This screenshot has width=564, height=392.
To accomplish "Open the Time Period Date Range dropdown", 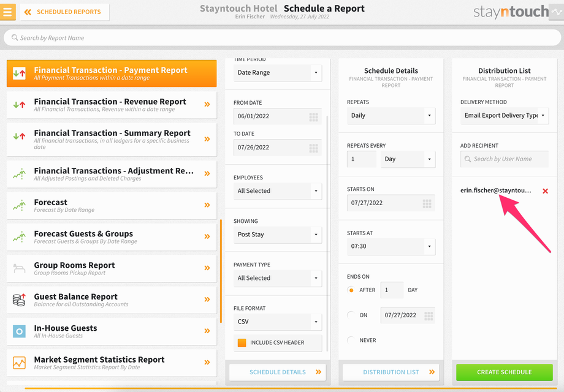I will pyautogui.click(x=277, y=72).
